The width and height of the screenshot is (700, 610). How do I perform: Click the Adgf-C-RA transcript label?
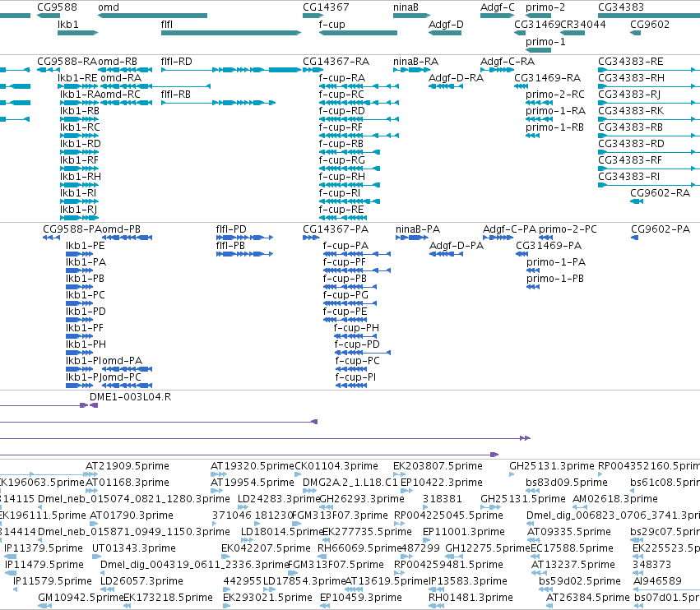click(x=508, y=62)
